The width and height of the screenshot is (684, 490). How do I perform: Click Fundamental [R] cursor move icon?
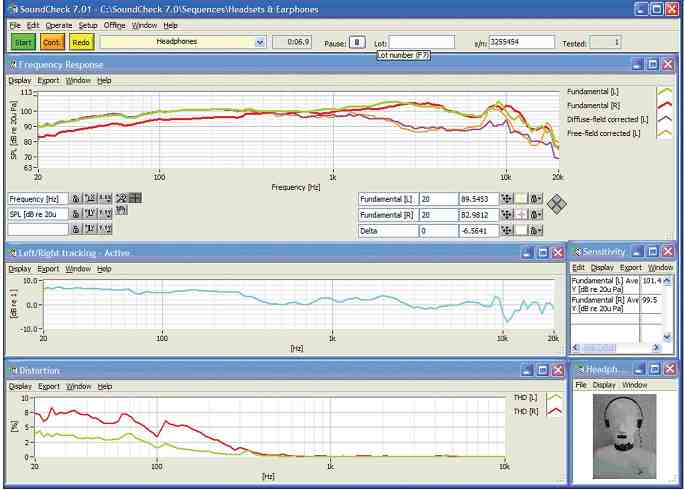tap(506, 215)
